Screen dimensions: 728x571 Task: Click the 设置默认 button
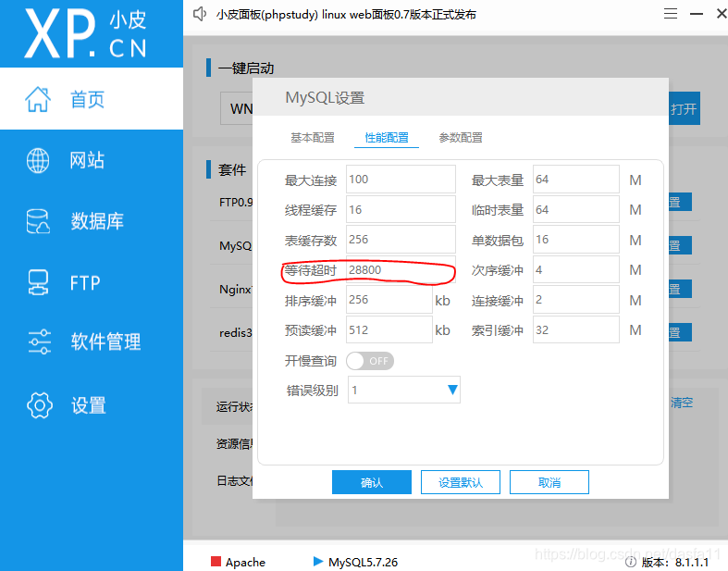point(461,482)
